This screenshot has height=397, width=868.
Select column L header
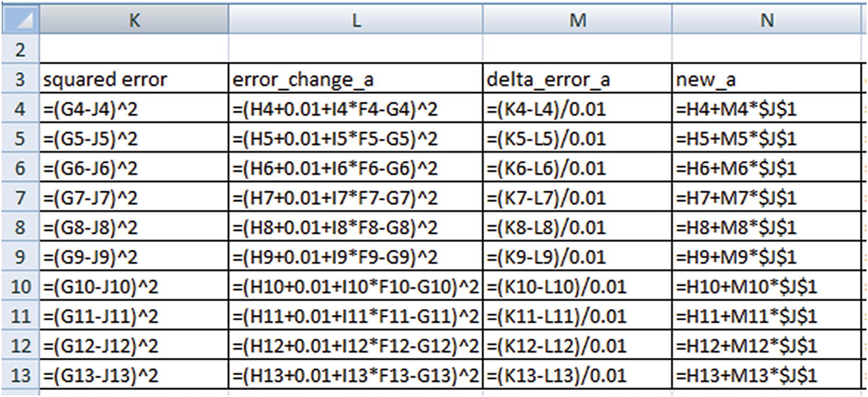(x=356, y=20)
